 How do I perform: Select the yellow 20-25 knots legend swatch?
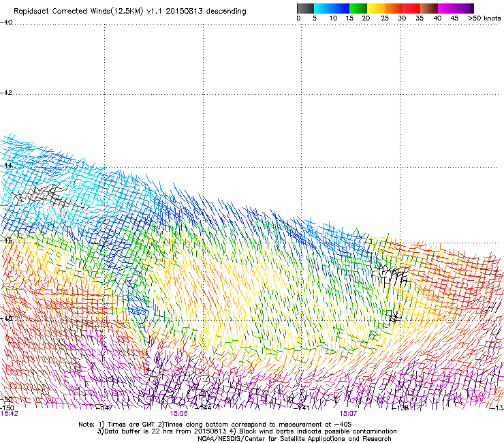[376, 8]
